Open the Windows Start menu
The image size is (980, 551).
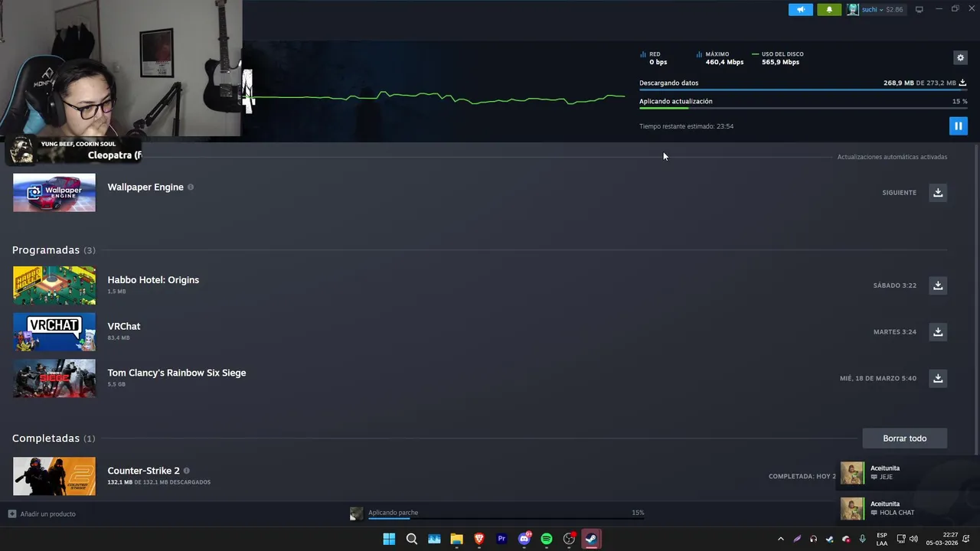[389, 539]
